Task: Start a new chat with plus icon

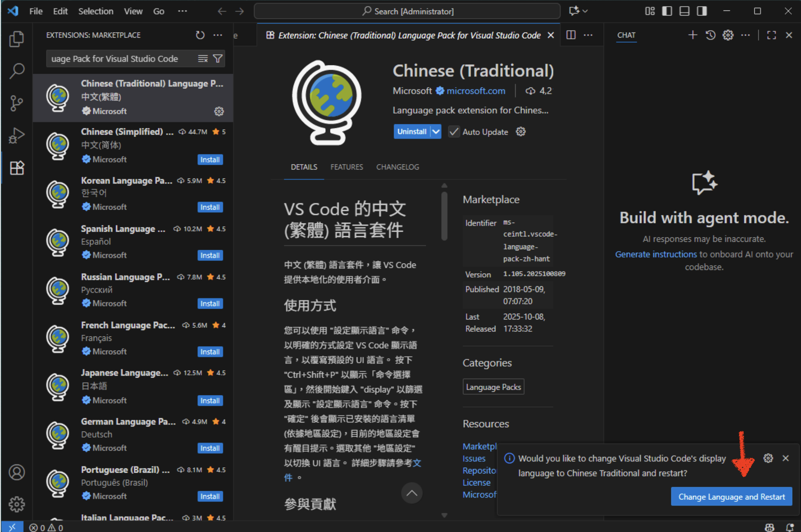Action: tap(693, 35)
